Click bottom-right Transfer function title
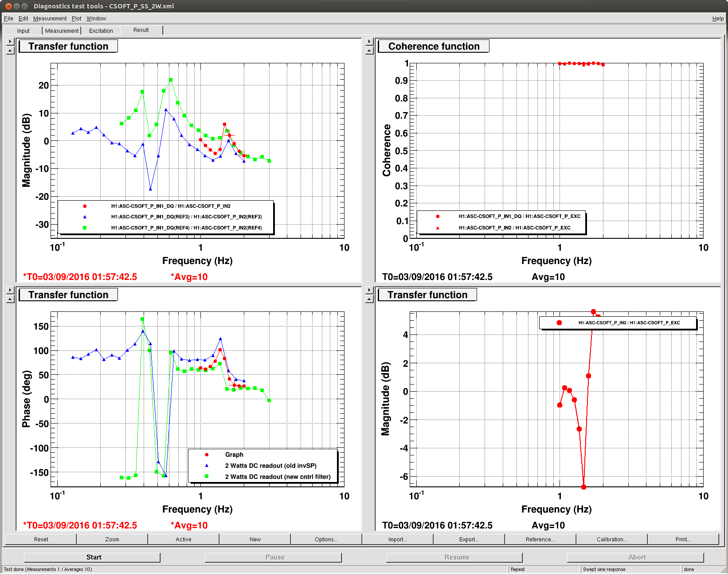The width and height of the screenshot is (728, 575). [x=427, y=295]
